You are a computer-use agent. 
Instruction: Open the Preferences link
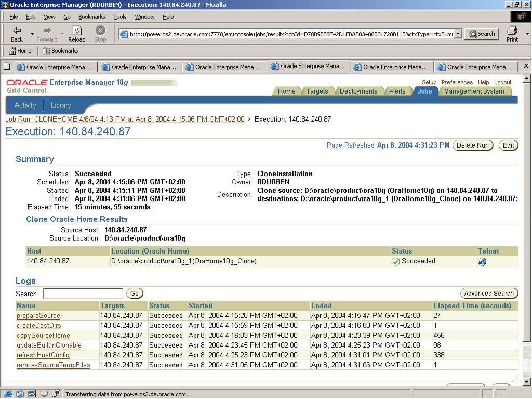click(x=457, y=82)
